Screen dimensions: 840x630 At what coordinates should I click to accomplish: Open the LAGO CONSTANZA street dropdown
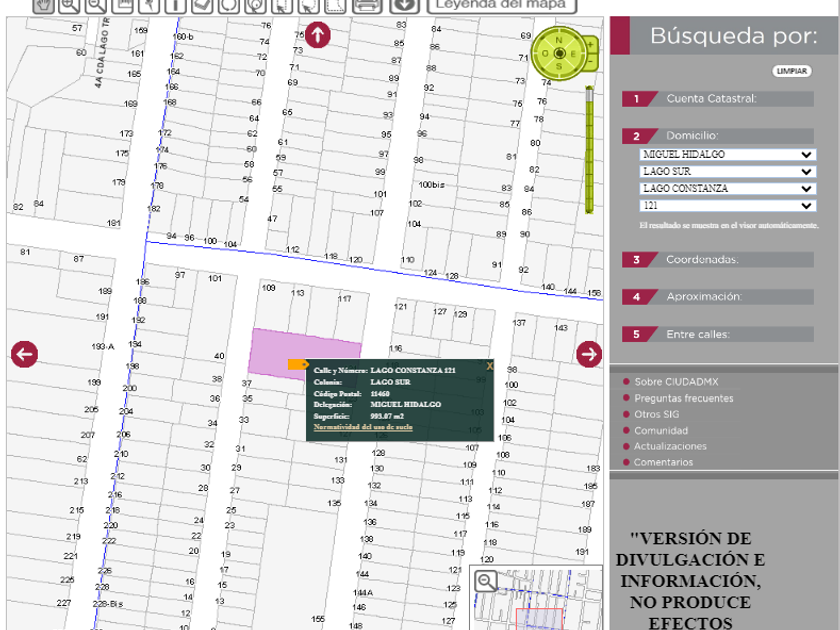[x=728, y=189]
